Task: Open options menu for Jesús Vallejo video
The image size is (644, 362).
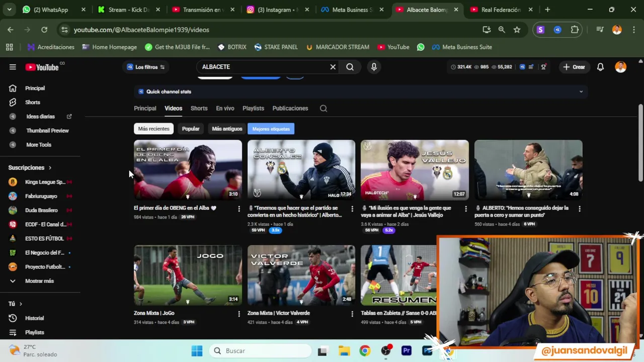Action: 466,209
